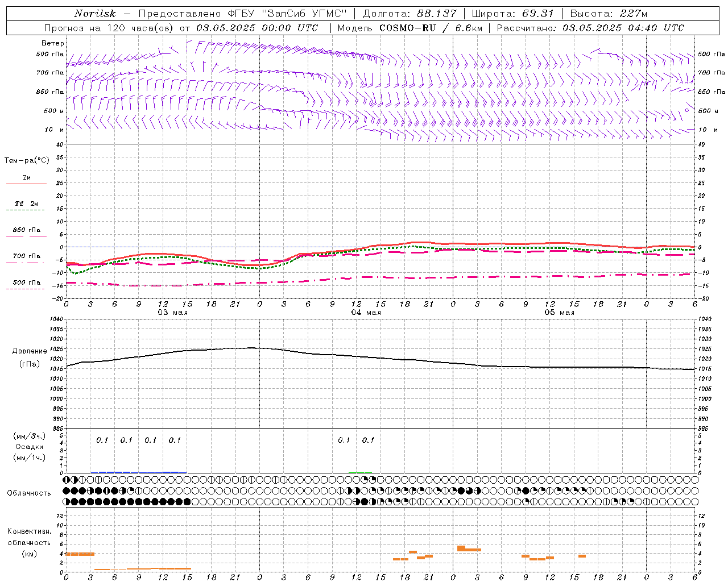Click the 'Norilsk' station title

94,14
